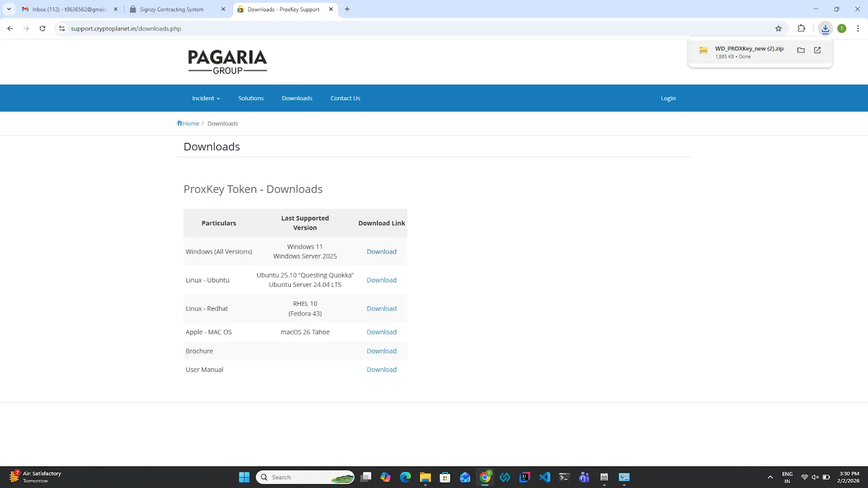Click the Home breadcrumb icon
Image resolution: width=868 pixels, height=488 pixels.
pos(180,123)
